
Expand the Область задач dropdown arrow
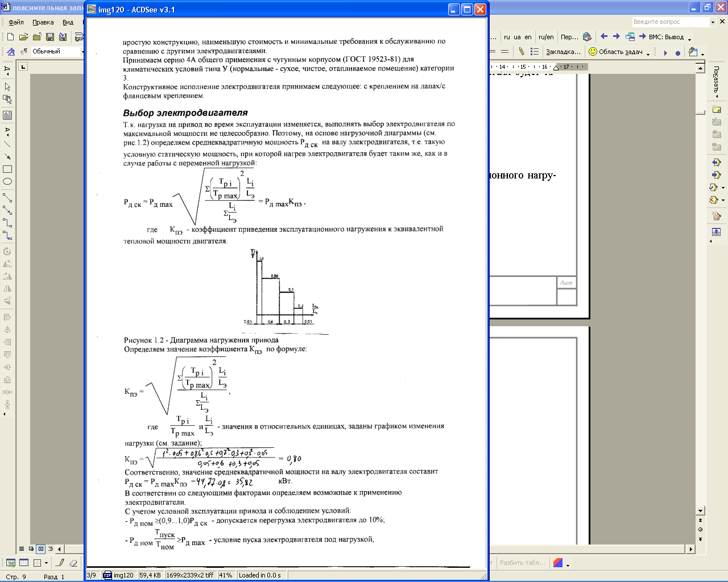(648, 53)
